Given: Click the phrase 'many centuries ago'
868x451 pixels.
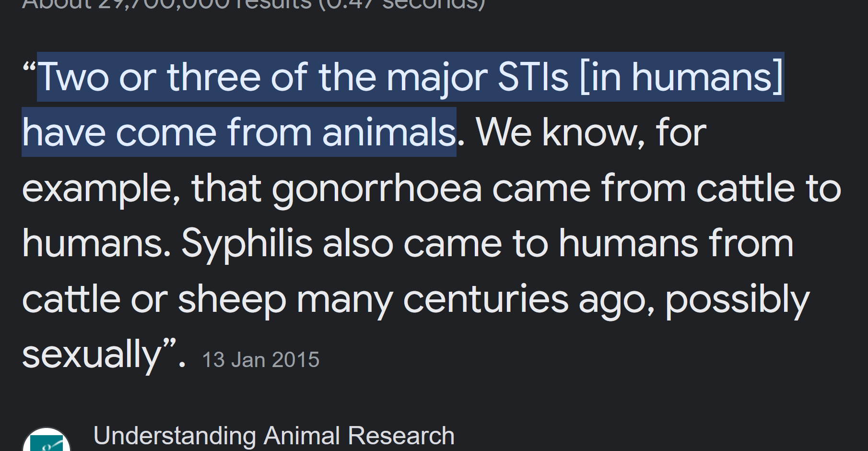Looking at the screenshot, I should (x=476, y=299).
